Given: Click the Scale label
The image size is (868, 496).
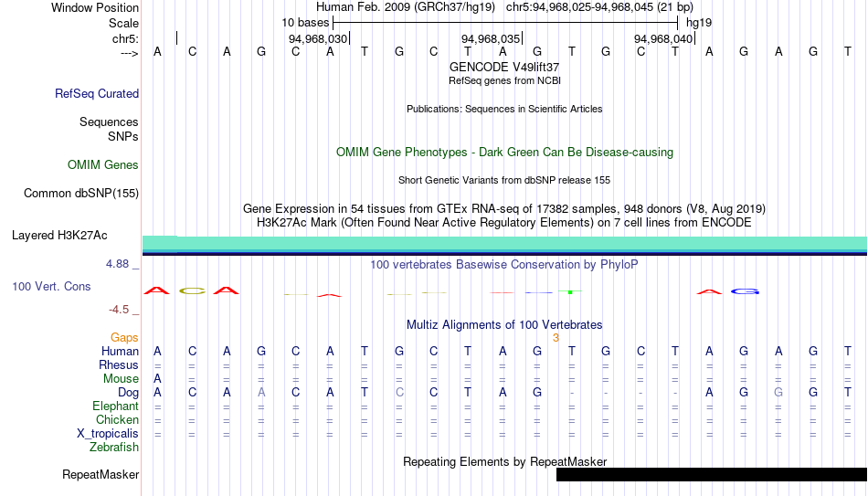Looking at the screenshot, I should tap(123, 23).
